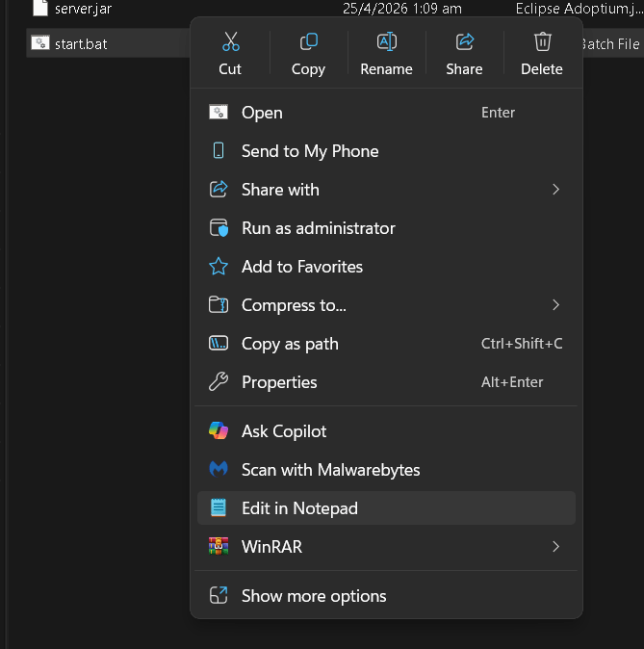644x649 pixels.
Task: Click the Add to Favorites star
Action: click(x=219, y=267)
